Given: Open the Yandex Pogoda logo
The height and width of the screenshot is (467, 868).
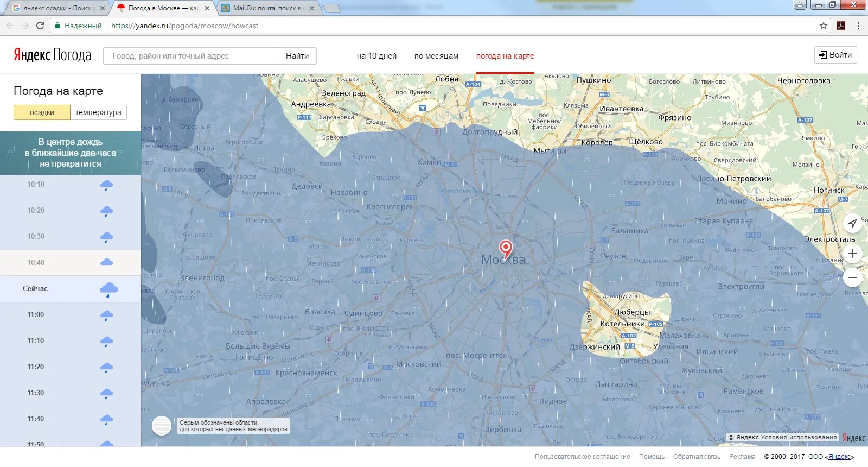Looking at the screenshot, I should [x=52, y=55].
